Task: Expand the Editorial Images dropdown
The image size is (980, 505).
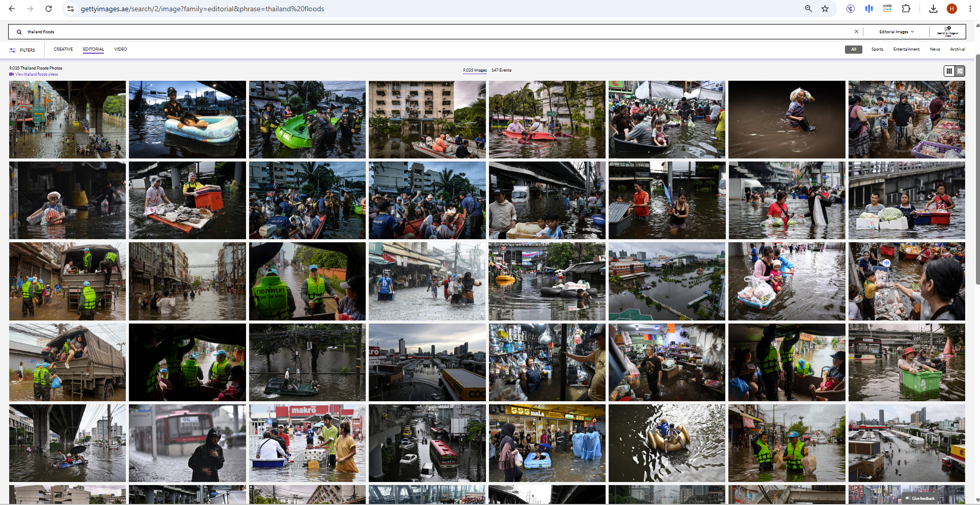Action: [896, 32]
